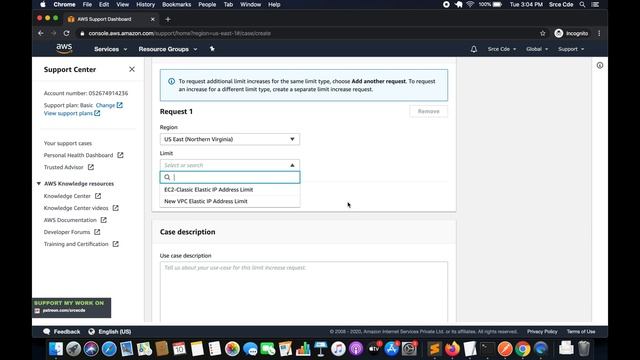
Task: Open the Bookmarks menu
Action: tap(176, 4)
